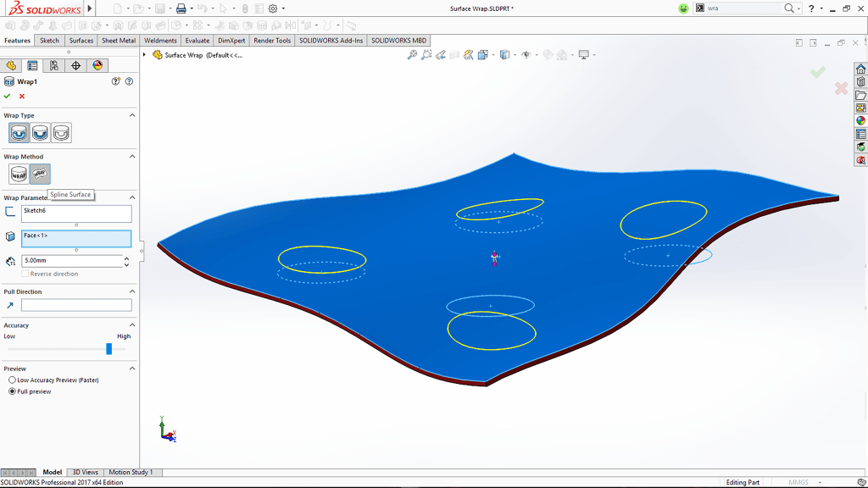
Task: Choose the Spline Surface wrap method
Action: tap(41, 174)
